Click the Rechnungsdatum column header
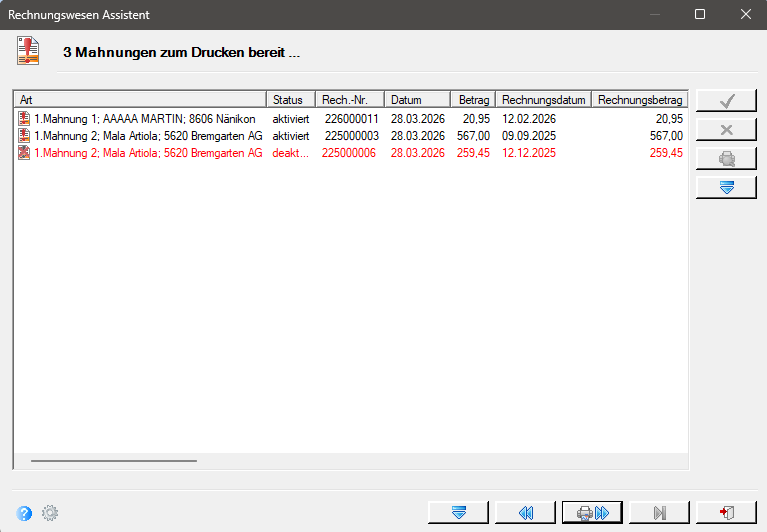Viewport: 767px width, 532px height. click(544, 100)
